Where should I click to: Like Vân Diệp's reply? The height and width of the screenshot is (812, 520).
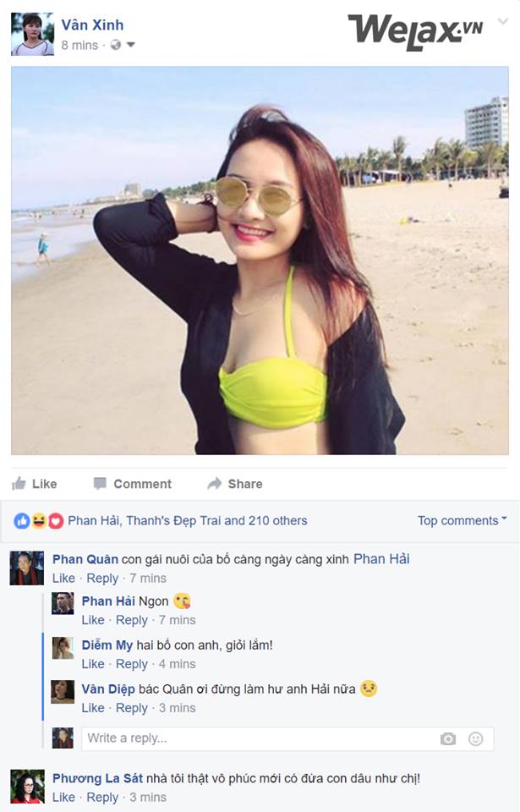pos(93,708)
